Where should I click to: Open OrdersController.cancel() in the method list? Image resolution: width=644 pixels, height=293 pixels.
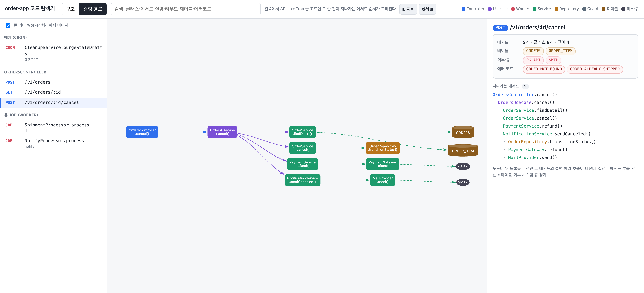point(525,95)
